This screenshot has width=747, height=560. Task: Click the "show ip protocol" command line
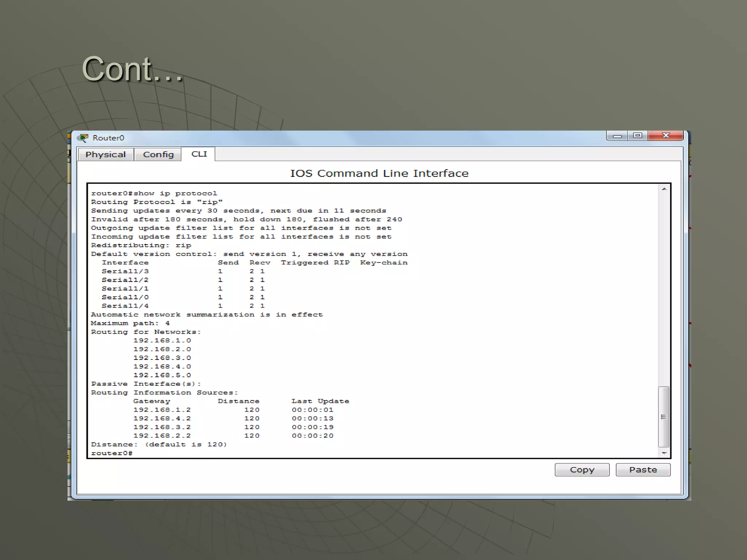pos(154,194)
